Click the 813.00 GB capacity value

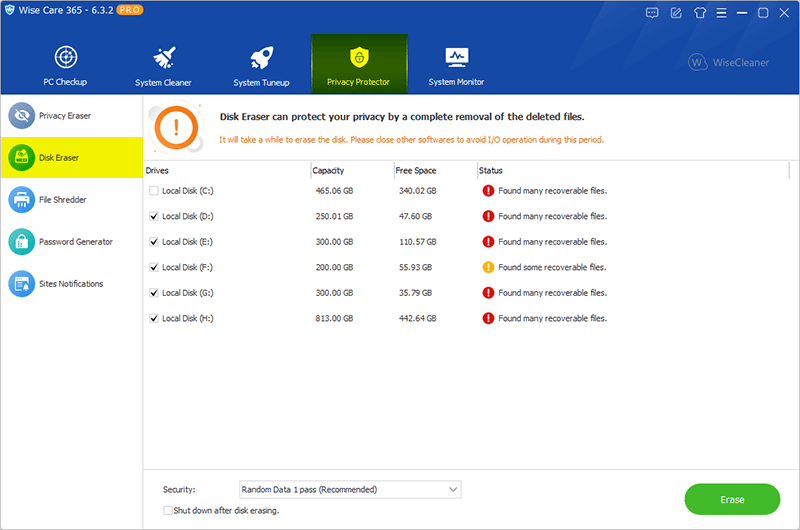(x=334, y=318)
